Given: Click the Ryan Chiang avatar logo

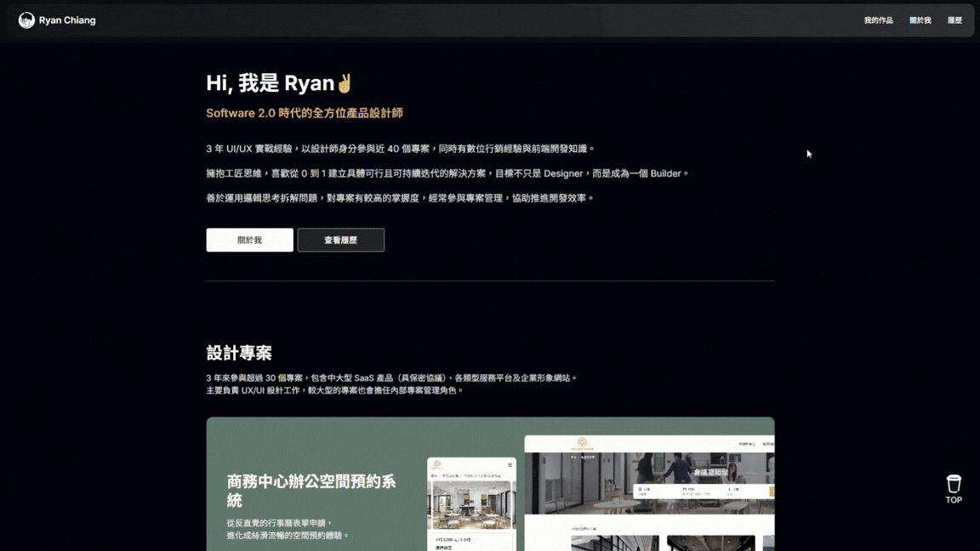Looking at the screenshot, I should point(26,20).
